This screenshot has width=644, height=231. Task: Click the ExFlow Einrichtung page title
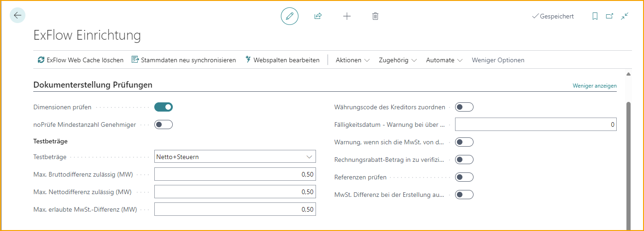click(87, 36)
